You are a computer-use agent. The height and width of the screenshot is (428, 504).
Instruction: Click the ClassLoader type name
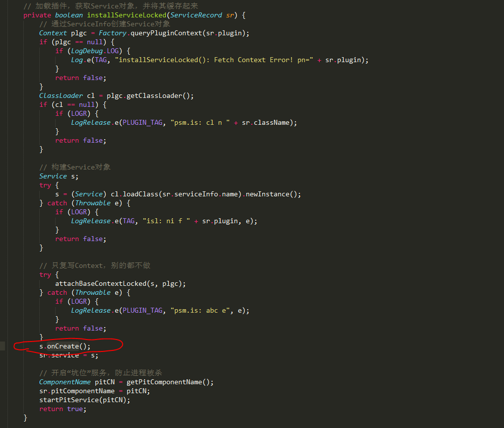click(61, 95)
